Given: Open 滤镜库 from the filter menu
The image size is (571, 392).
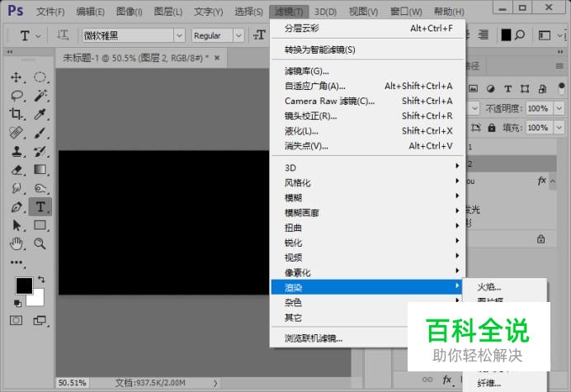Looking at the screenshot, I should coord(367,71).
